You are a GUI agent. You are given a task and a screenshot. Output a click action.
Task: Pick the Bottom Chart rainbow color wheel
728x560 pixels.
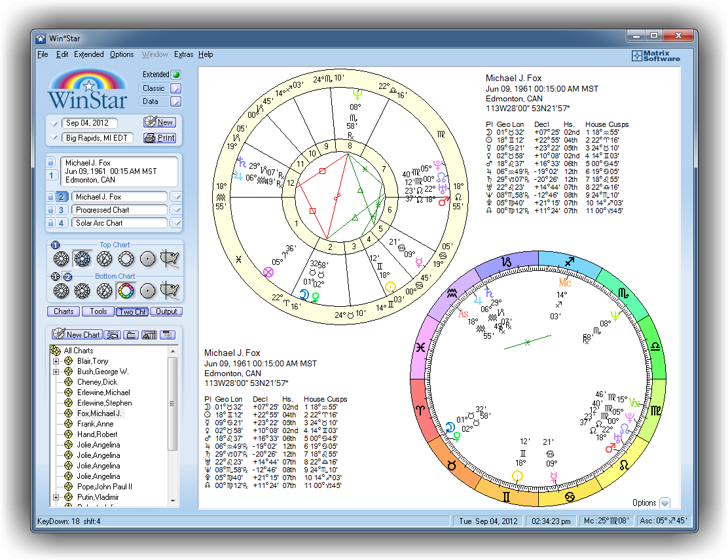click(126, 290)
